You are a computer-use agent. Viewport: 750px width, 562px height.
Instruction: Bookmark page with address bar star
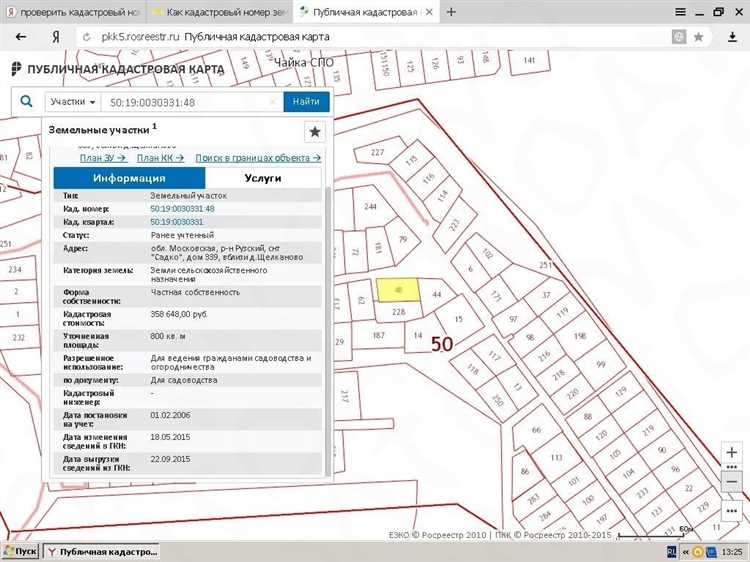point(699,36)
